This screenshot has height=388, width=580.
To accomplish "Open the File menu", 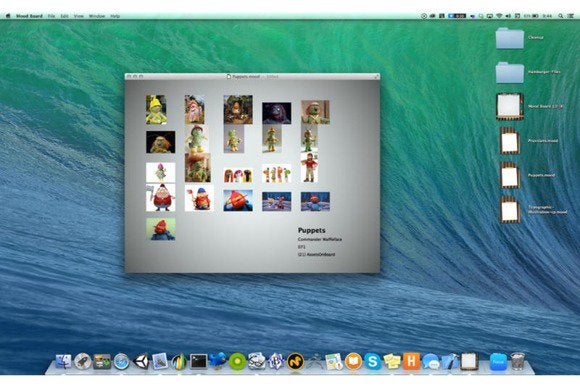I will point(51,16).
